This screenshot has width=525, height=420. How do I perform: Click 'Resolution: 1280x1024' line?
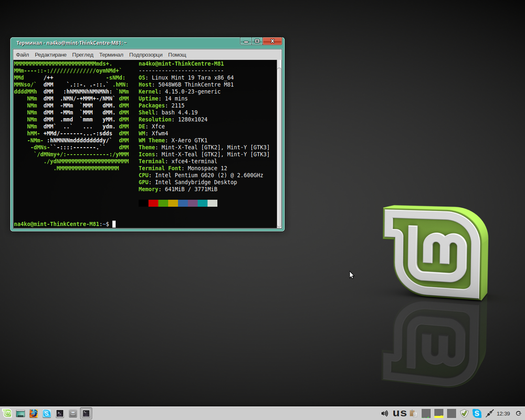coord(173,120)
